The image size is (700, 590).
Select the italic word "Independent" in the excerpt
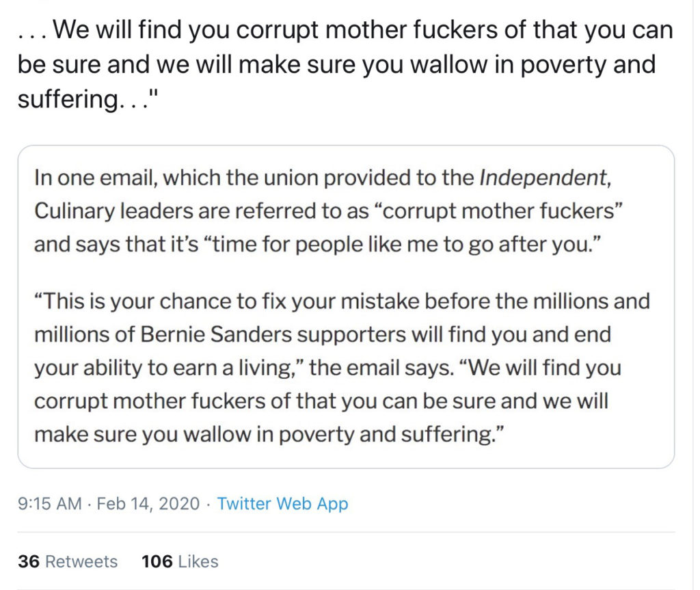[542, 178]
